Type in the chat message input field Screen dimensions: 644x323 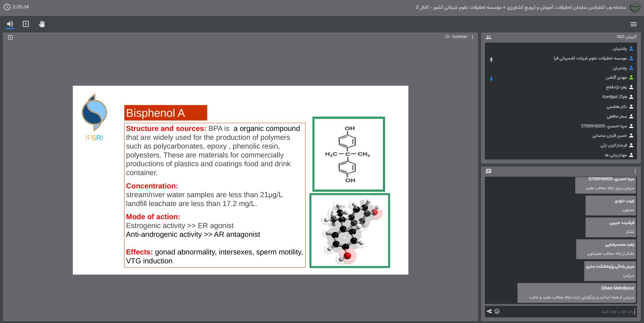click(x=571, y=311)
